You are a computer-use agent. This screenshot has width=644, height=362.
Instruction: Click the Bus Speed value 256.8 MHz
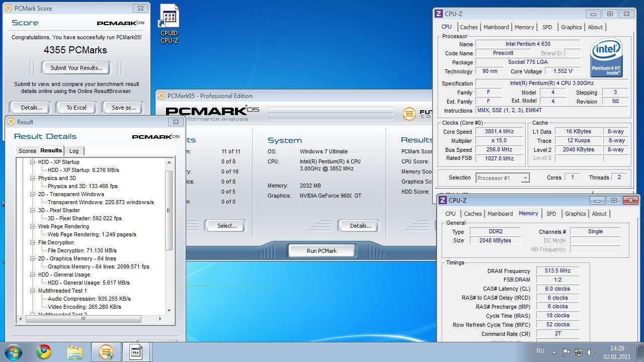(x=499, y=149)
